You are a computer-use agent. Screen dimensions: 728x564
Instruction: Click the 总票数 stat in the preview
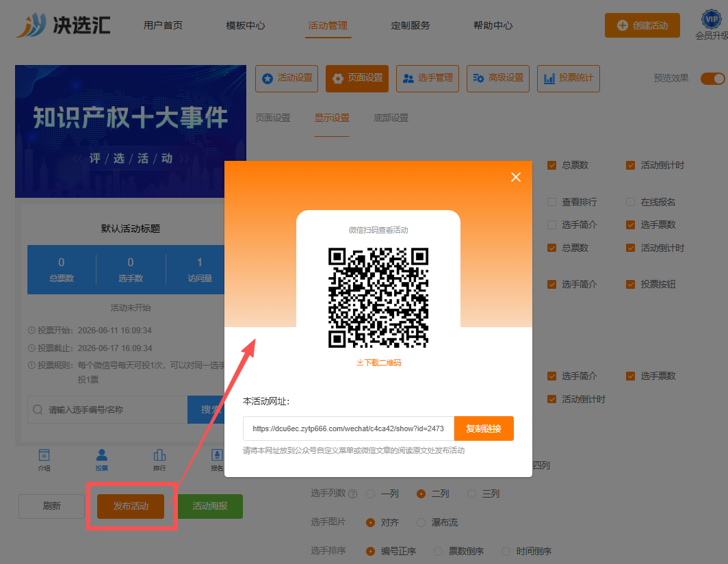pos(62,270)
